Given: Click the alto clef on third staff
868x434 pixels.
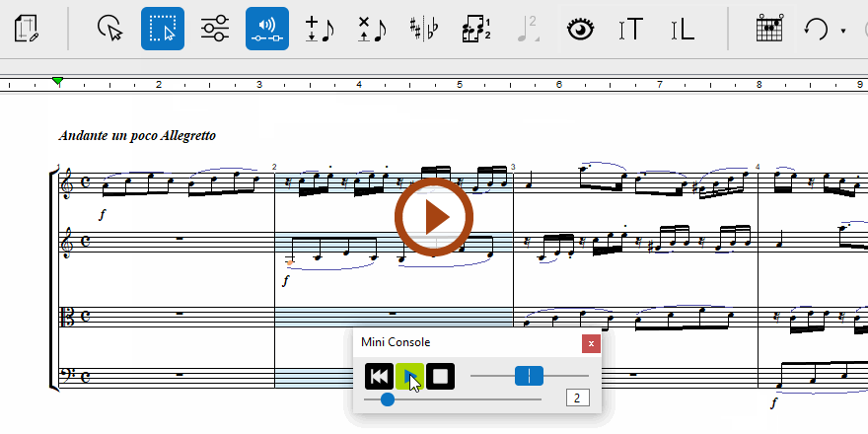Looking at the screenshot, I should coord(68,318).
